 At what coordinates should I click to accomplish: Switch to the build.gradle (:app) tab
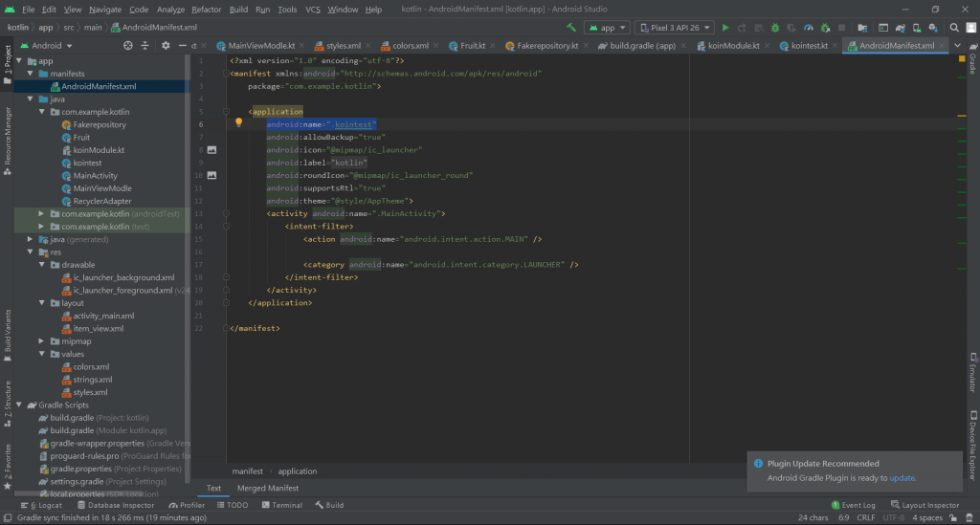(x=642, y=46)
